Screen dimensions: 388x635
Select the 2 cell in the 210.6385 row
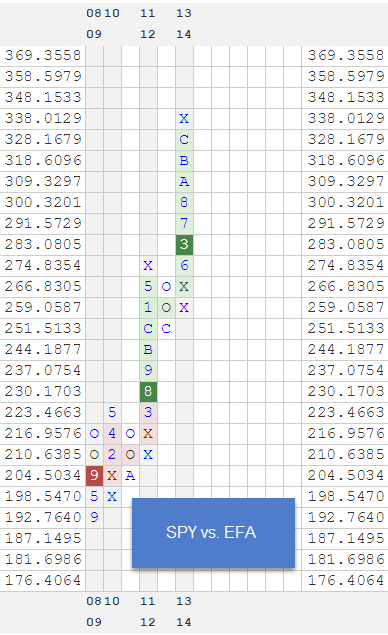pyautogui.click(x=112, y=455)
